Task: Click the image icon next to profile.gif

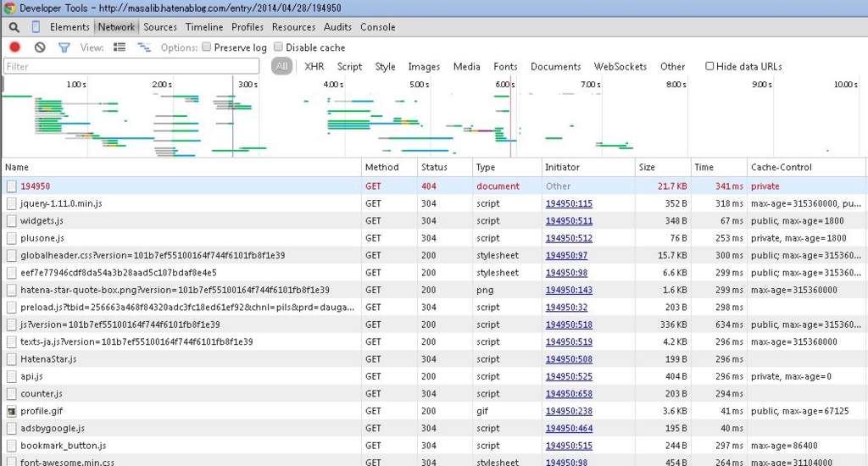Action: pos(12,411)
